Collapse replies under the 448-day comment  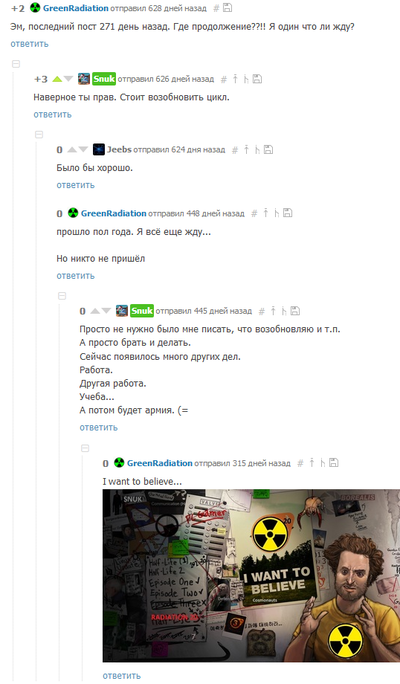pyautogui.click(x=62, y=296)
